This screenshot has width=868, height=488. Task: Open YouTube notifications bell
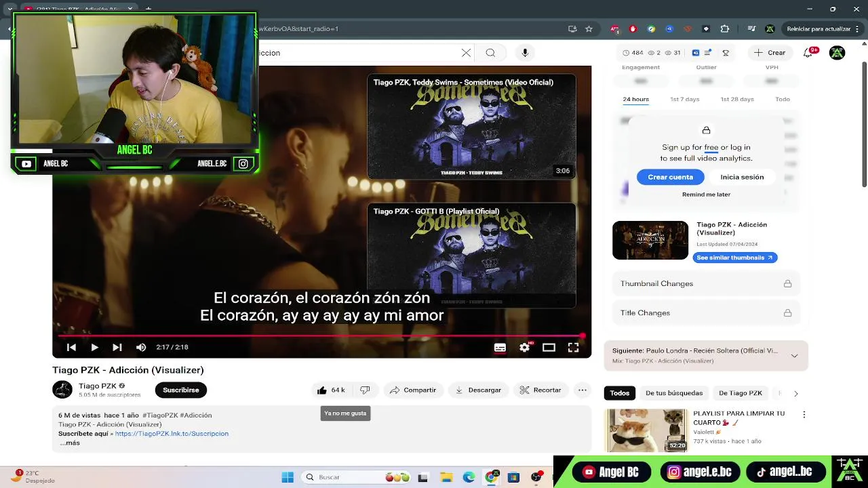tap(808, 53)
